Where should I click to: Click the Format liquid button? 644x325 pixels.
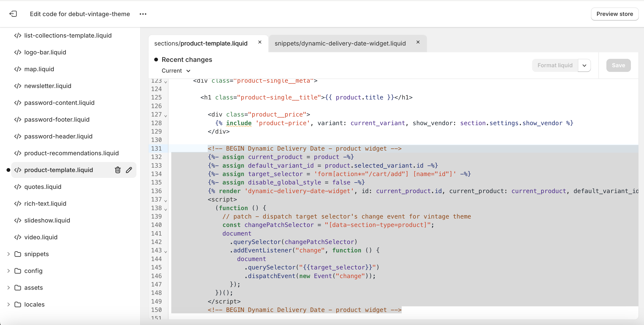555,65
